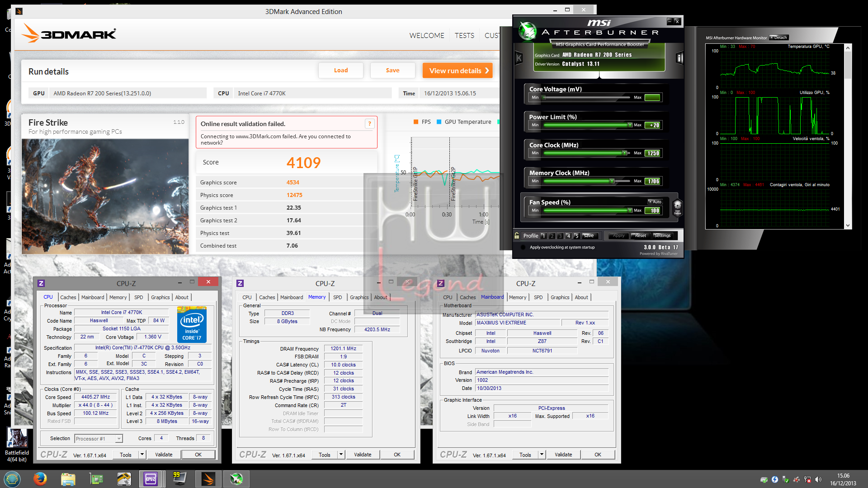This screenshot has height=488, width=868.
Task: Click the printer status tray icon
Action: (x=764, y=479)
